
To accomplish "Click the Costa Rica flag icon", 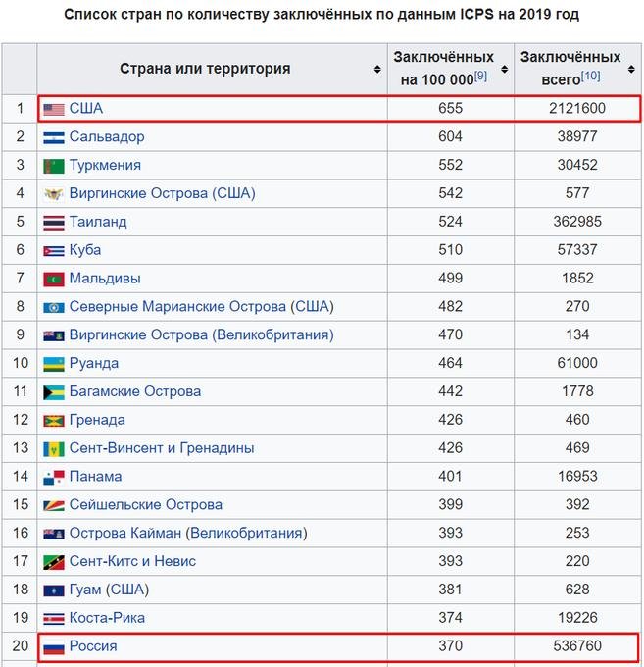I will (54, 619).
